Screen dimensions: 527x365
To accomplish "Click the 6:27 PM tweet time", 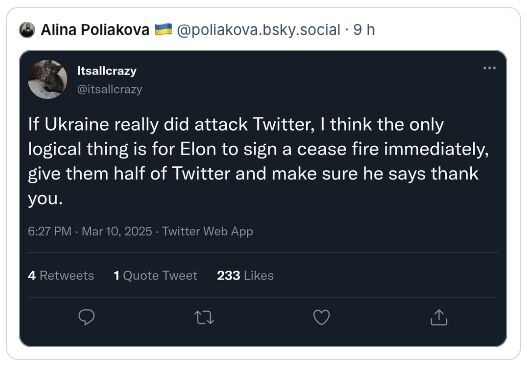I will (x=50, y=231).
